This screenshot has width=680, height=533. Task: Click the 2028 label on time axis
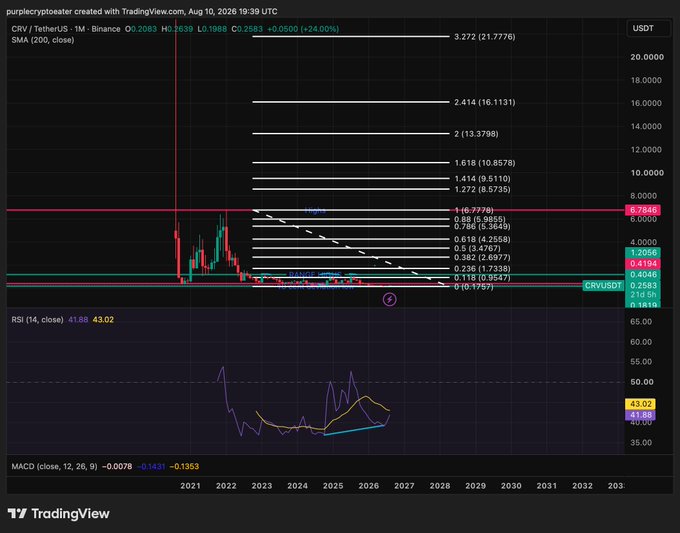click(x=440, y=486)
